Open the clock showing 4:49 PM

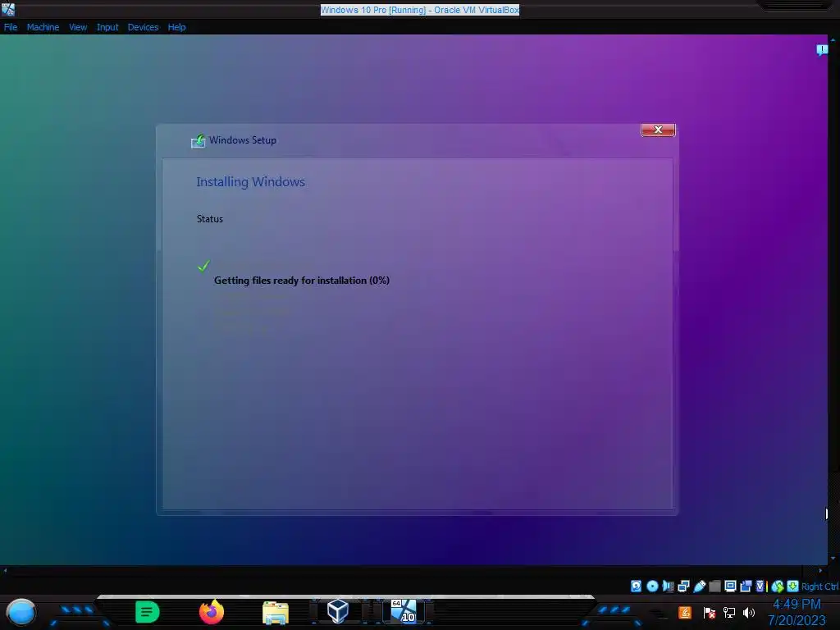(x=797, y=612)
